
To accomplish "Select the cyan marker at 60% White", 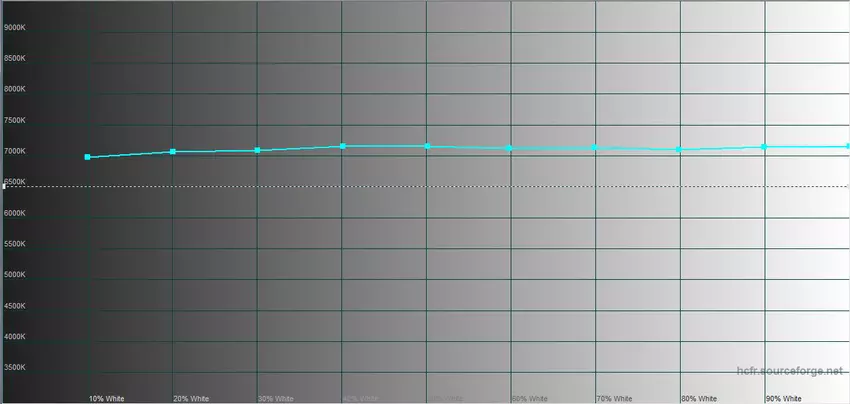I will click(x=511, y=148).
